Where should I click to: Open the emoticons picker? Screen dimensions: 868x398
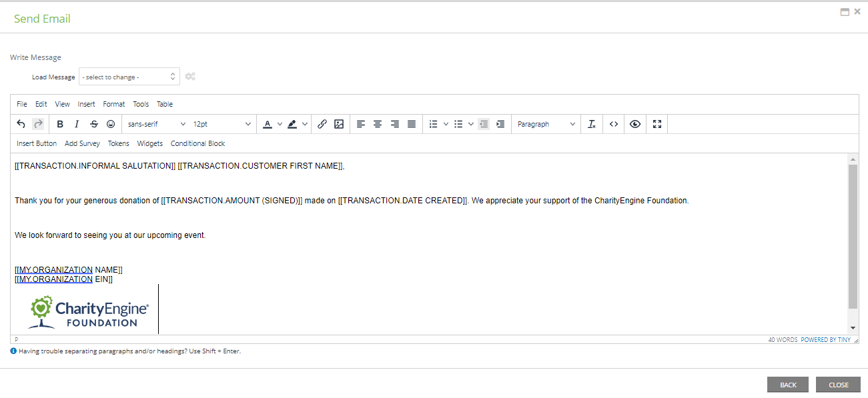pos(111,124)
